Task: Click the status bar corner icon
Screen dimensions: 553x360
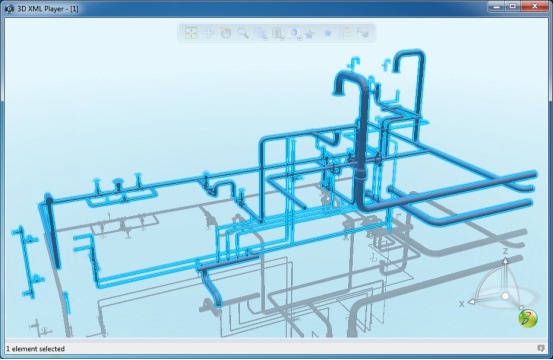Action: pyautogui.click(x=541, y=348)
